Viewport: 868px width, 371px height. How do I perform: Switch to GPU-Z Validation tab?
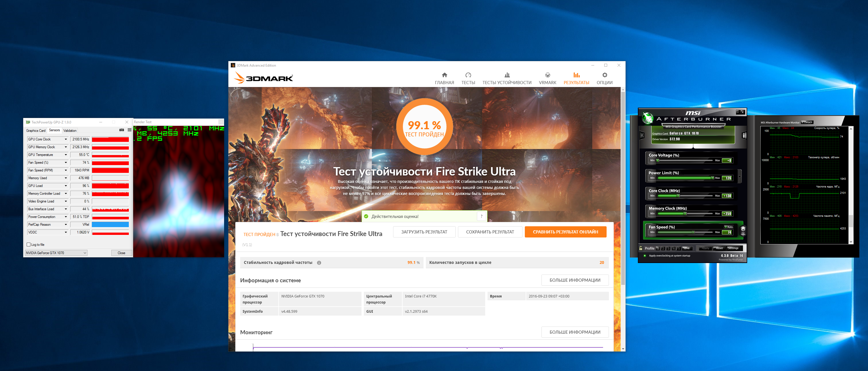tap(70, 131)
